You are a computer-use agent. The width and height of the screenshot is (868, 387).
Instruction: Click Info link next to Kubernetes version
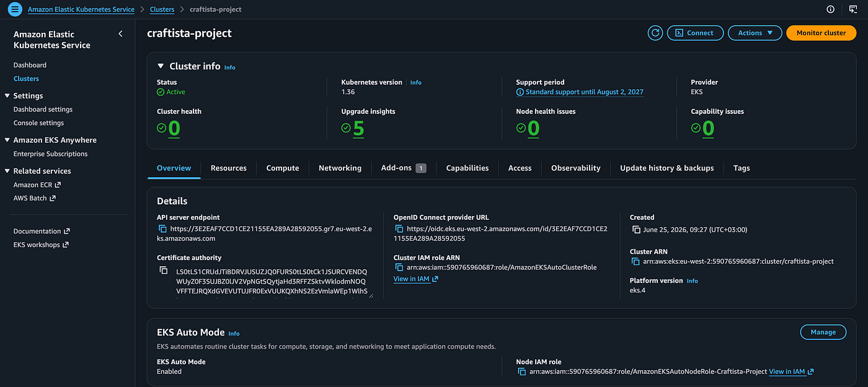(416, 82)
